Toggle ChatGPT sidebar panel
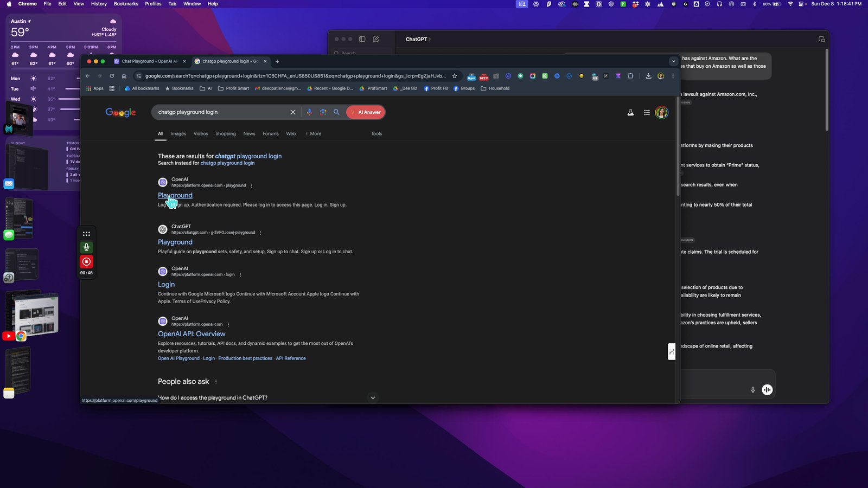The width and height of the screenshot is (868, 488). 362,39
